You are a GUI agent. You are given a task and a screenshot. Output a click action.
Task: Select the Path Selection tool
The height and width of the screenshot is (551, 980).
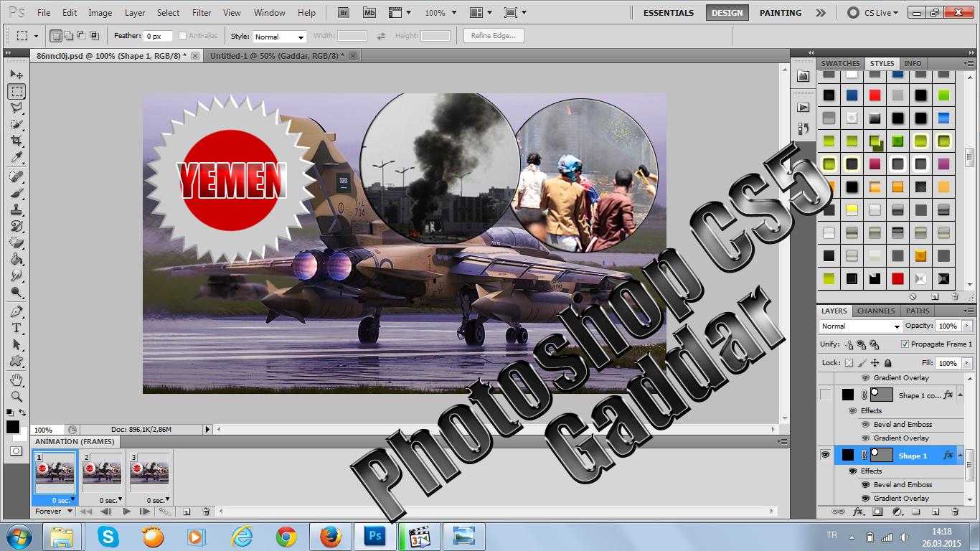[17, 344]
